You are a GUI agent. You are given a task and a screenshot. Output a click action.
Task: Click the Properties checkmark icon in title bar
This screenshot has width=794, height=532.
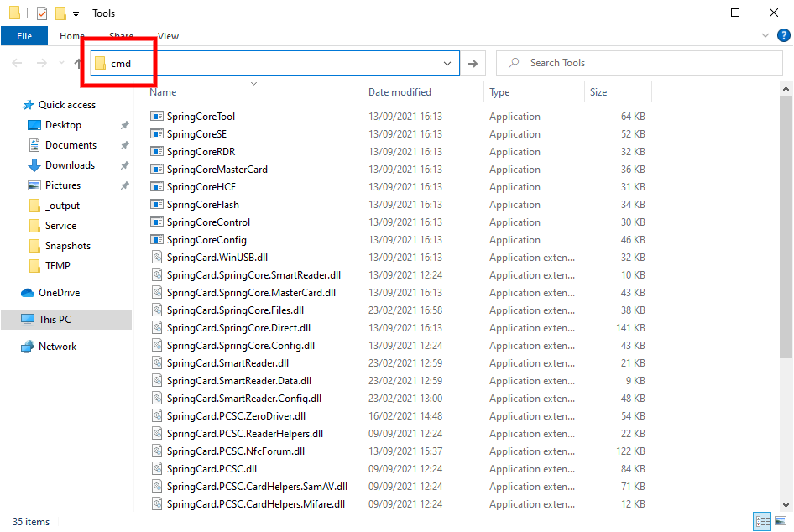point(42,13)
